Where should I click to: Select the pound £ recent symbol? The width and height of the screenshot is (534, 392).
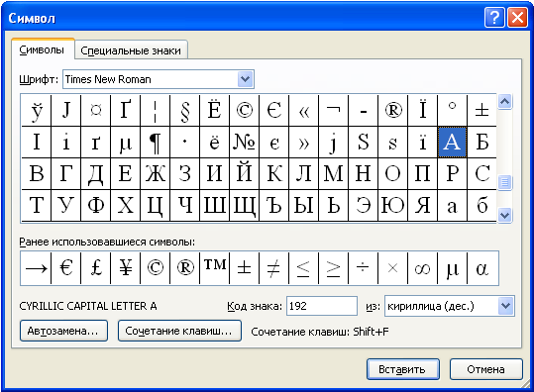96,268
